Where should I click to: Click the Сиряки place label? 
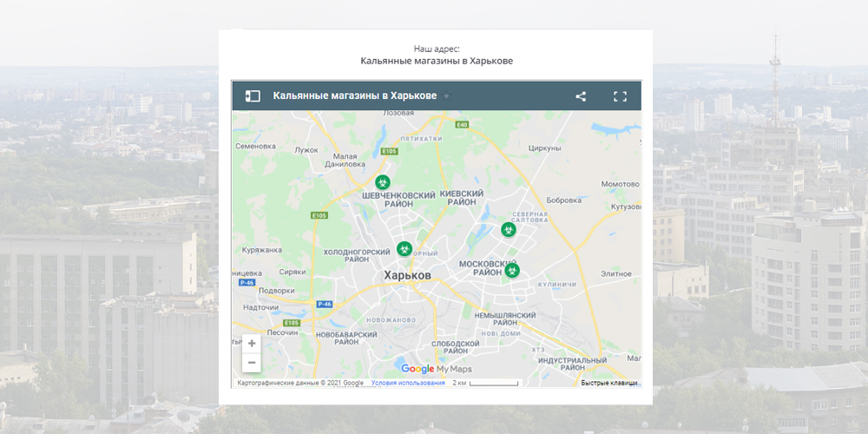[293, 273]
